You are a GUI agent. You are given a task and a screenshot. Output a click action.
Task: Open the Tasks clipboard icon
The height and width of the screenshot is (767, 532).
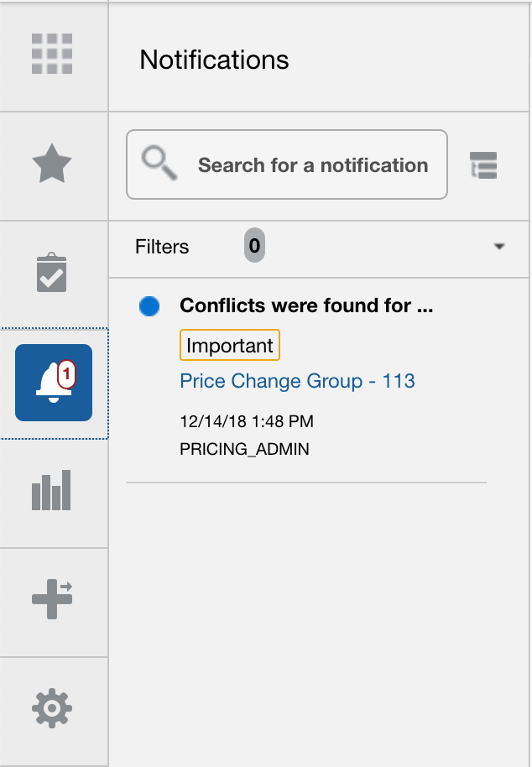[53, 273]
